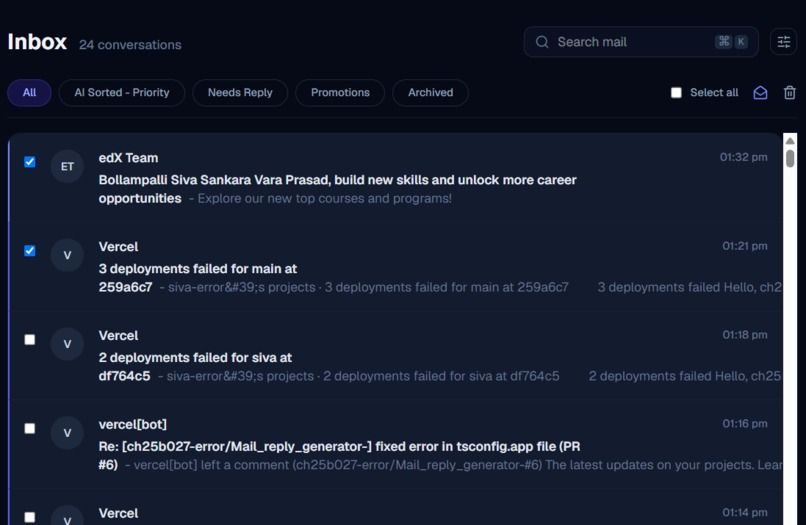Click the email list scrollbar thumb
The width and height of the screenshot is (806, 525).
pyautogui.click(x=790, y=158)
